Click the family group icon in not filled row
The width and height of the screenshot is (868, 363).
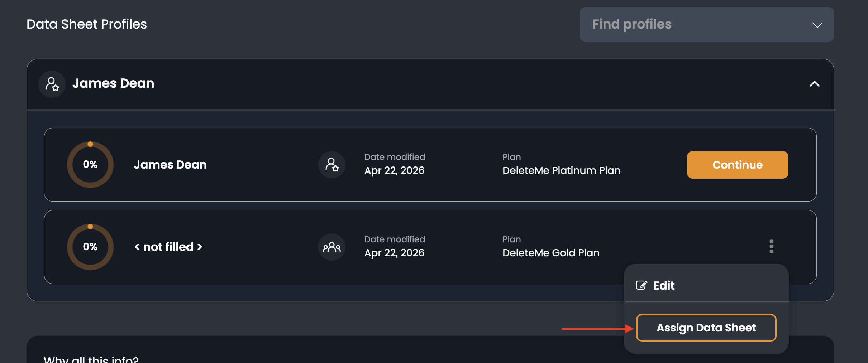pos(332,247)
